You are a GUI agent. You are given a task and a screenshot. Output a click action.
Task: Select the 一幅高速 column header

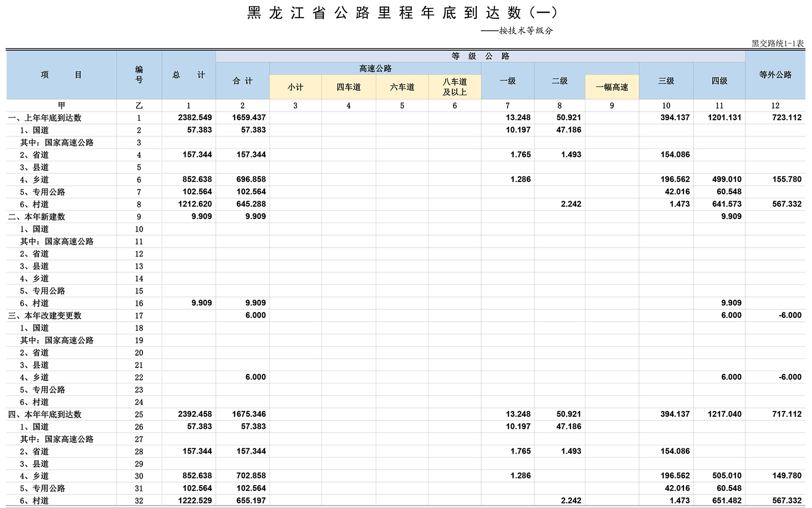pyautogui.click(x=612, y=87)
